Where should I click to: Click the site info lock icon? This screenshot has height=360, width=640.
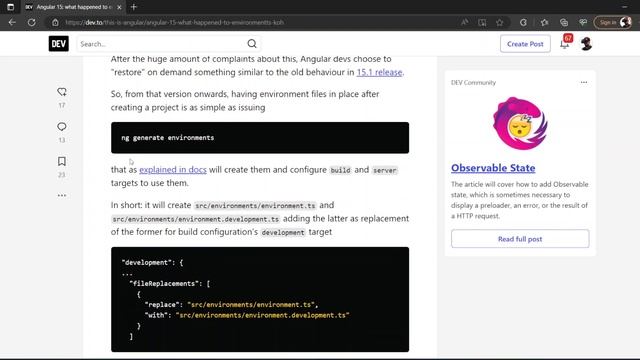click(x=55, y=22)
